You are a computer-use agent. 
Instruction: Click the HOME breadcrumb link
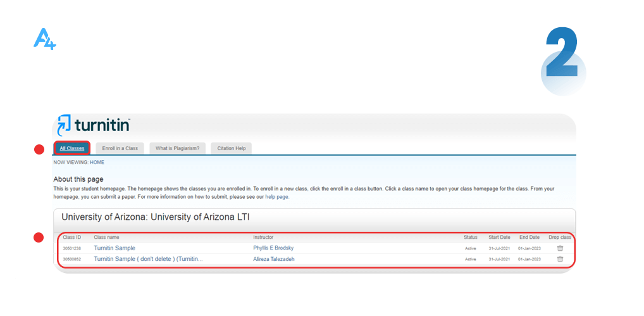point(97,162)
